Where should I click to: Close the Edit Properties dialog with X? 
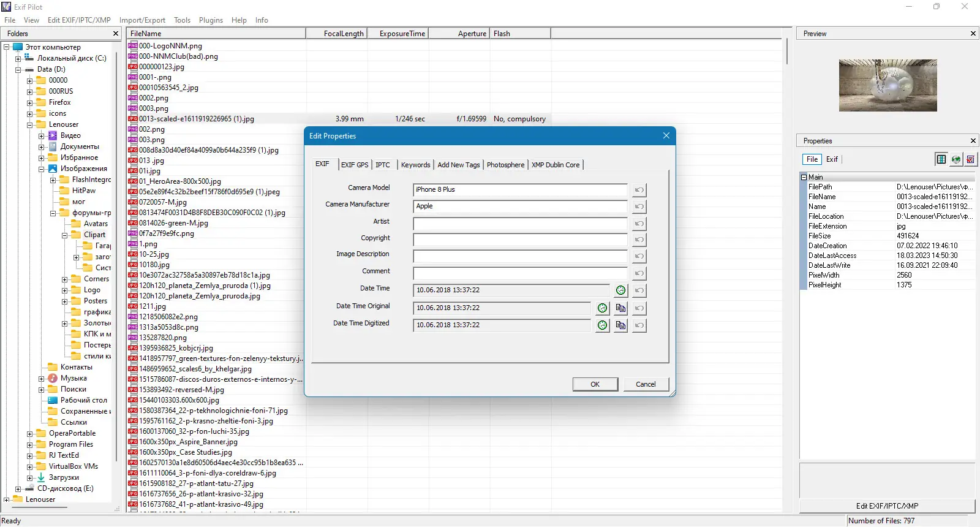pyautogui.click(x=666, y=135)
